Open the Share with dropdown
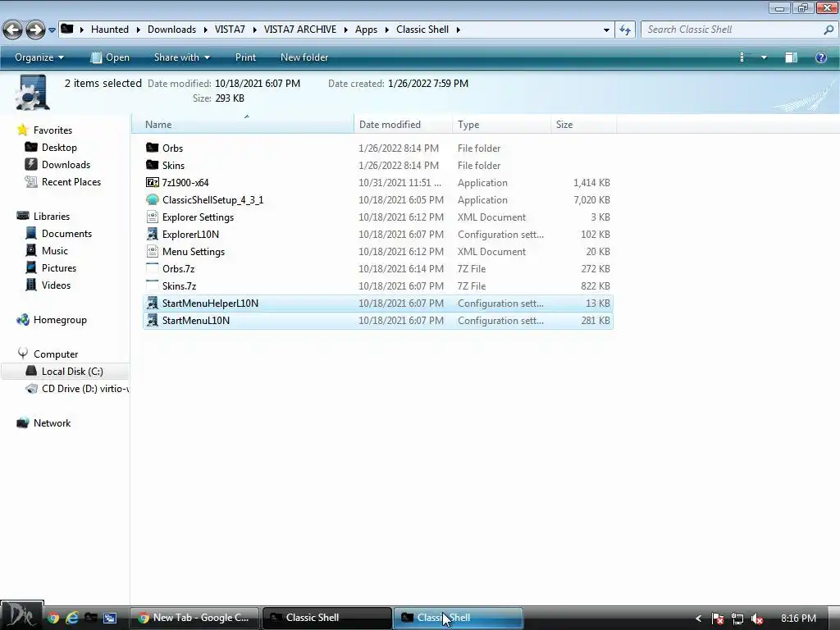 tap(181, 57)
